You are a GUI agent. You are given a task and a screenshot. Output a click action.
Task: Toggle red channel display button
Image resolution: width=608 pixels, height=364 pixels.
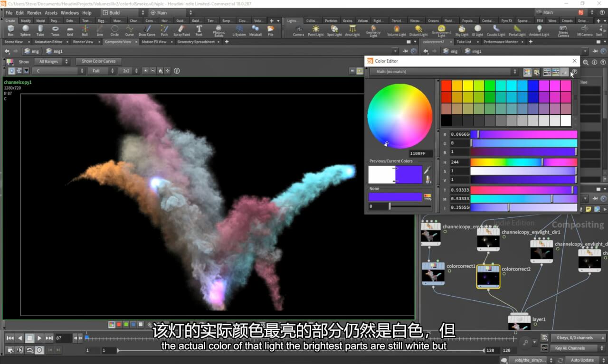click(119, 325)
